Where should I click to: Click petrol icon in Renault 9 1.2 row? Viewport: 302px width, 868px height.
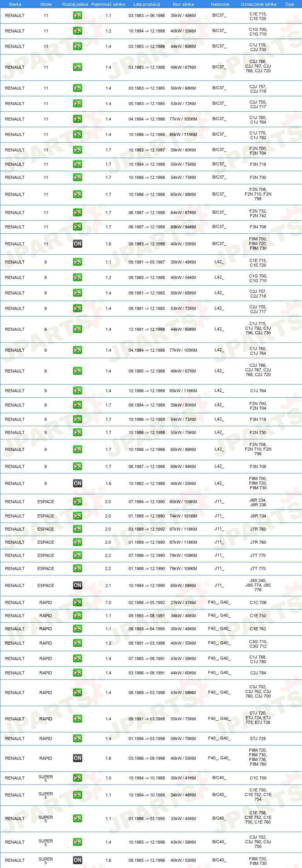click(77, 277)
